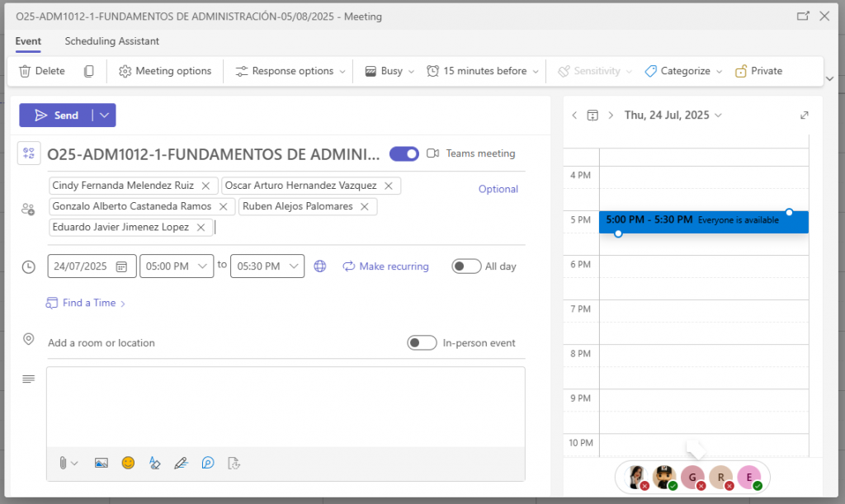Click the Add a room or location field
The height and width of the screenshot is (504, 845).
click(x=223, y=343)
